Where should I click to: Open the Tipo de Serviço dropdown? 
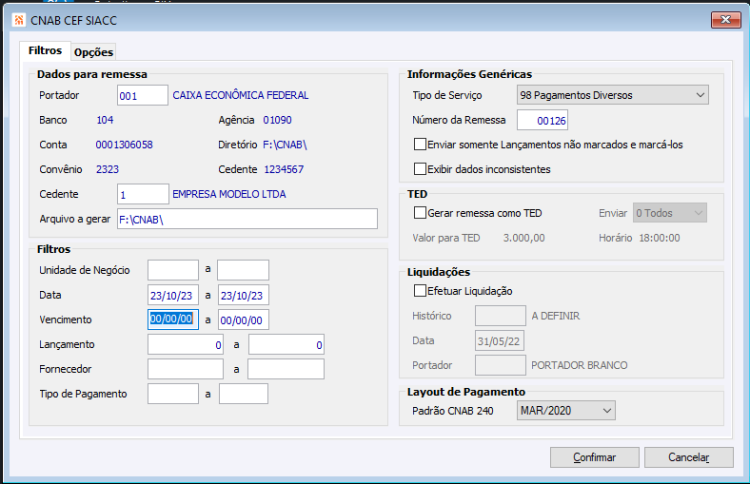[x=613, y=95]
